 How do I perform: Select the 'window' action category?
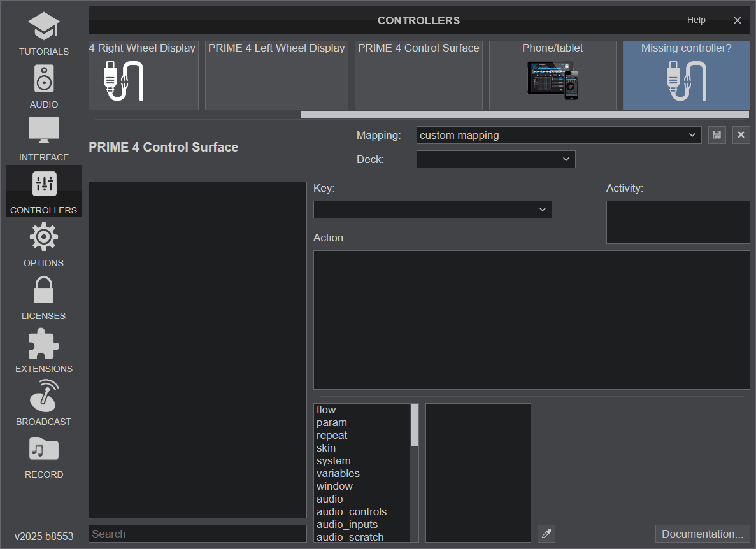[x=362, y=486]
